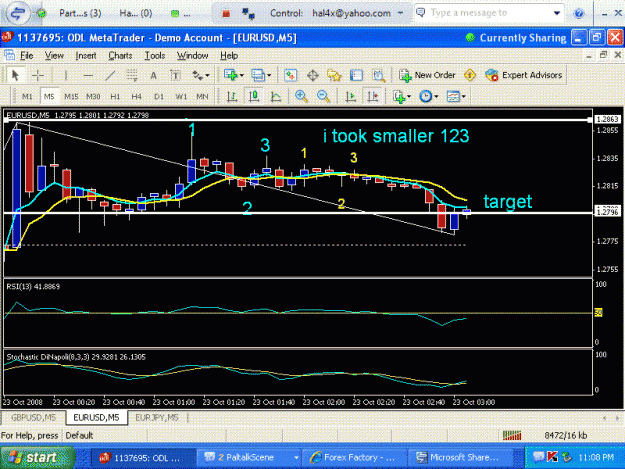Viewport: 625px width, 469px height.
Task: Zoom out on the chart
Action: pyautogui.click(x=323, y=96)
